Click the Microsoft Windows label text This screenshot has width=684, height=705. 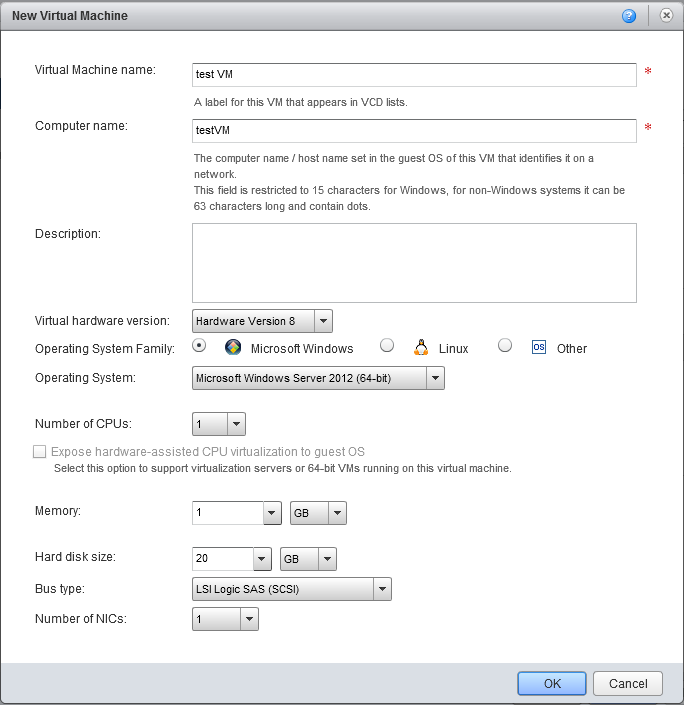pos(302,348)
